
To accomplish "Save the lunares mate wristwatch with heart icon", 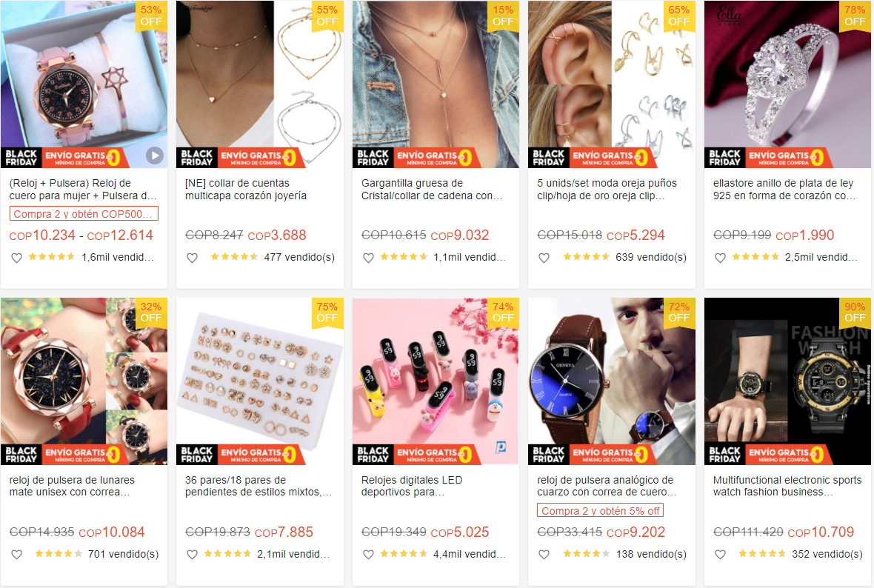I will tap(17, 555).
